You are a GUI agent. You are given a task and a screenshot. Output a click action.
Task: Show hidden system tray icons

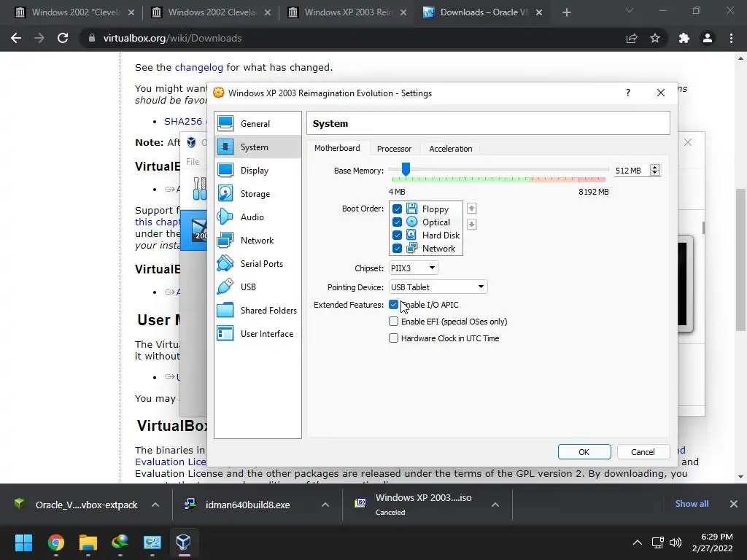(637, 542)
